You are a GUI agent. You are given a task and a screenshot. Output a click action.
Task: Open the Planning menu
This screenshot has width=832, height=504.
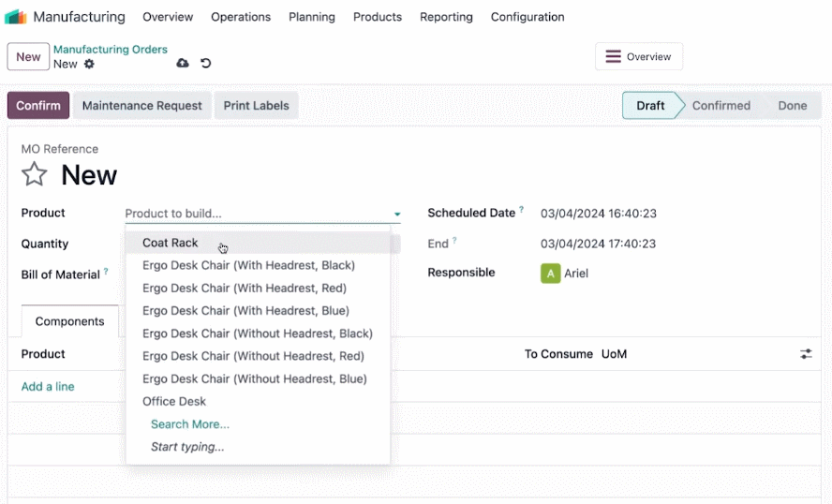312,17
